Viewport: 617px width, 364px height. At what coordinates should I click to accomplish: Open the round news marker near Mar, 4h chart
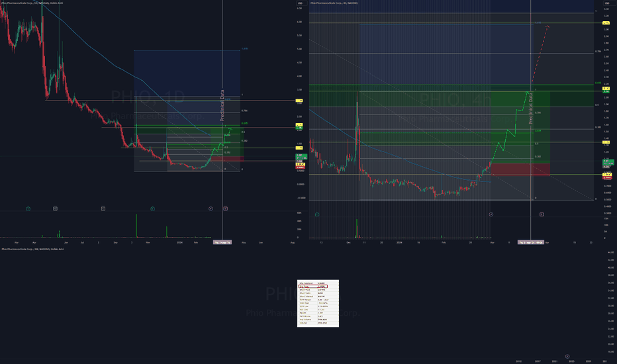pos(491,214)
